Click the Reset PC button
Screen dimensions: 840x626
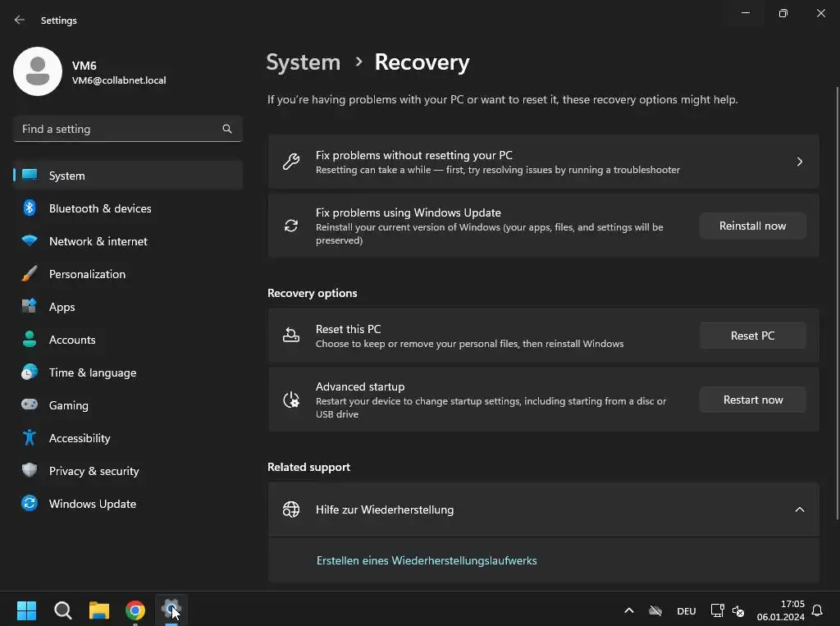pos(752,336)
